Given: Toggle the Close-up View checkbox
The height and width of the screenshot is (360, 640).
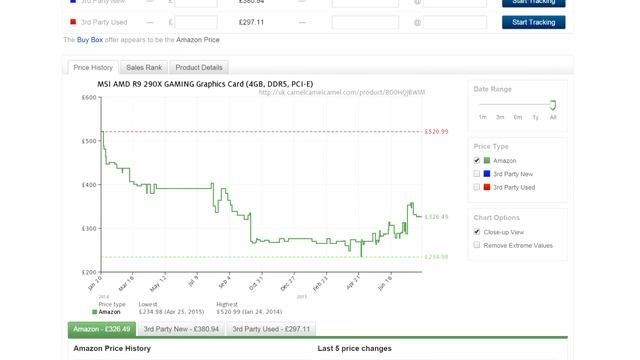Looking at the screenshot, I should pyautogui.click(x=476, y=232).
